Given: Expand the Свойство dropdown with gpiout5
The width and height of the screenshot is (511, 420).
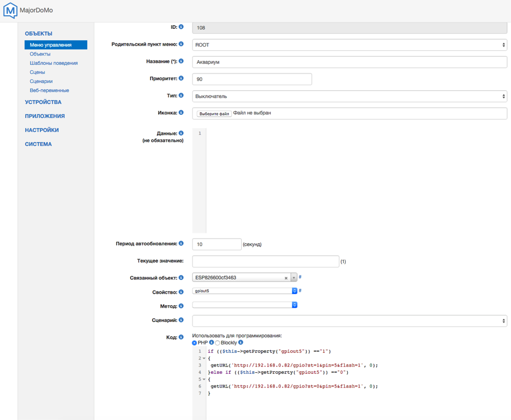Looking at the screenshot, I should tap(245, 290).
